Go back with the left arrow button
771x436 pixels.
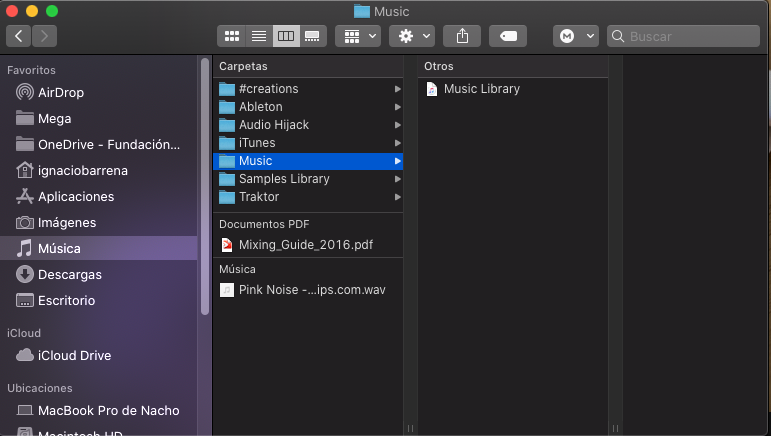coord(19,36)
